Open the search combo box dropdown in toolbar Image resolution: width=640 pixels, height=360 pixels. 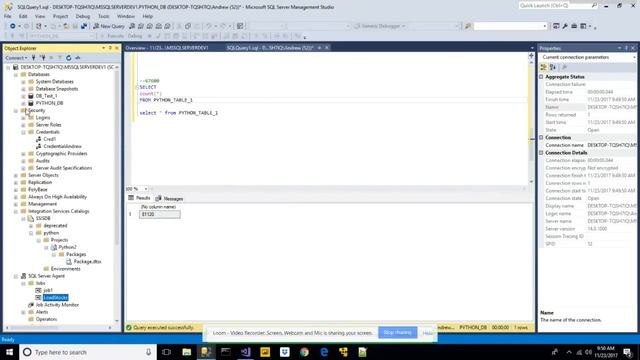tap(544, 26)
